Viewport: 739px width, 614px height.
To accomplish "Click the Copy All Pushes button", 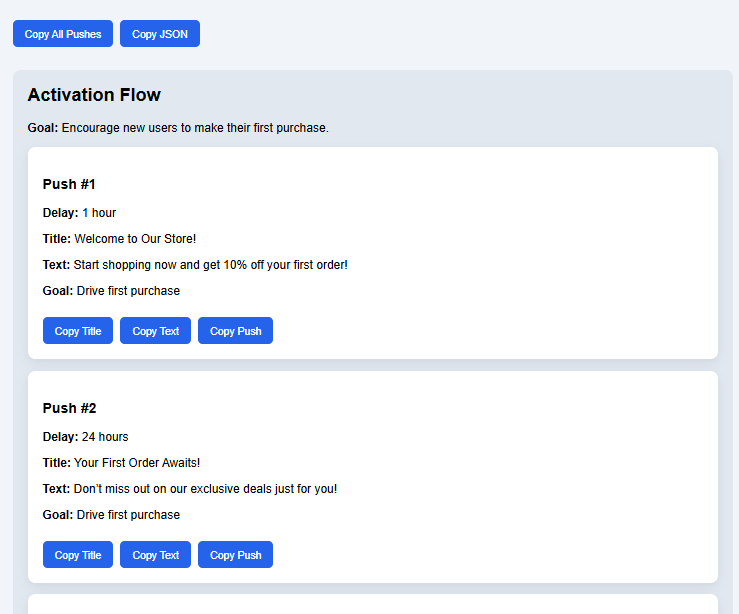I will coord(63,34).
